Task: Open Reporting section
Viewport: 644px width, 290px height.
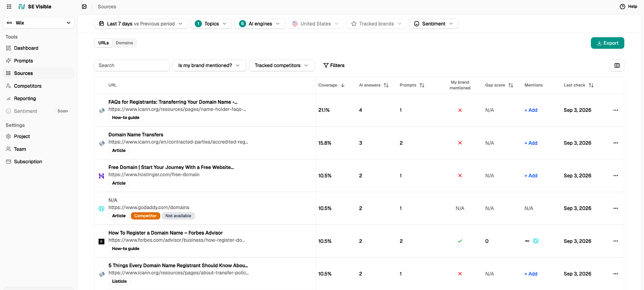Action: pyautogui.click(x=39, y=99)
